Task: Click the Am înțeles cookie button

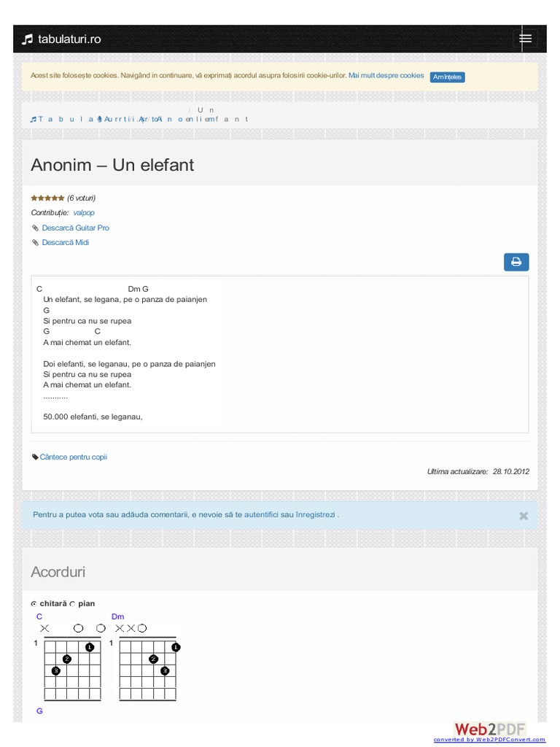Action: [x=447, y=77]
